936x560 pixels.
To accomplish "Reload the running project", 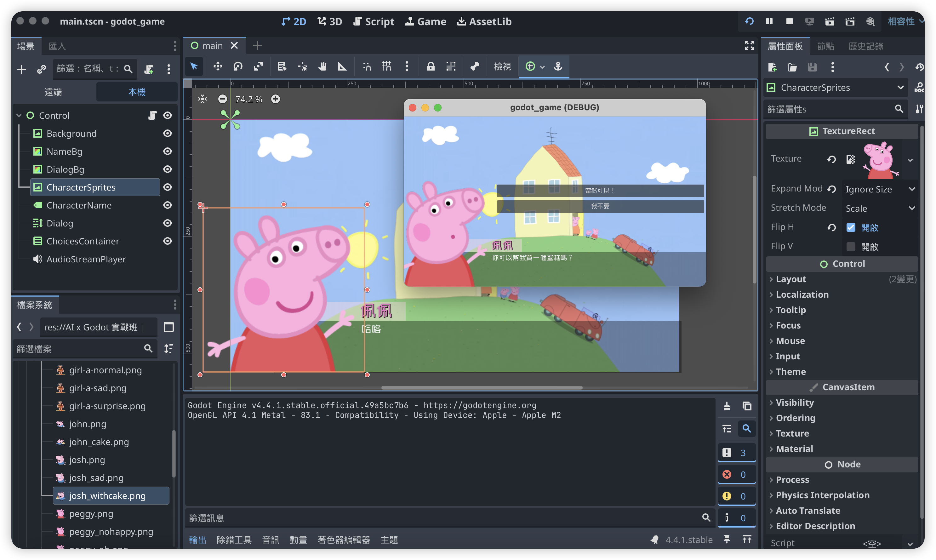I will 749,21.
